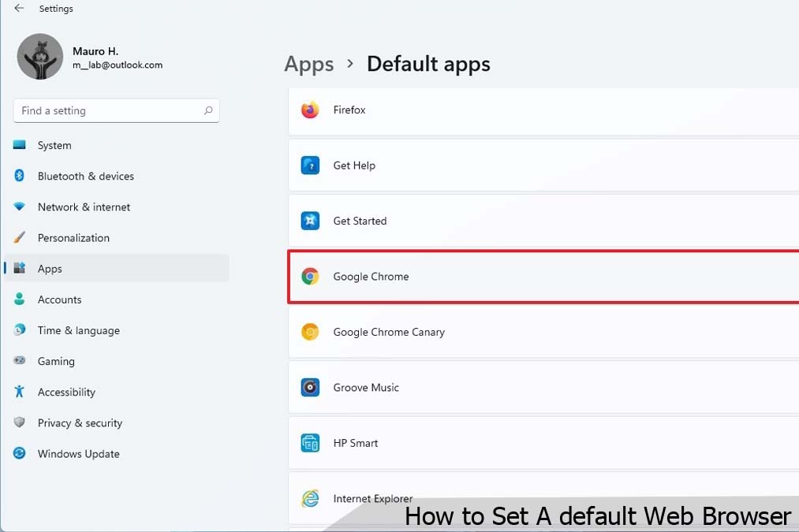
Task: Select the System icon in sidebar
Action: click(x=20, y=145)
